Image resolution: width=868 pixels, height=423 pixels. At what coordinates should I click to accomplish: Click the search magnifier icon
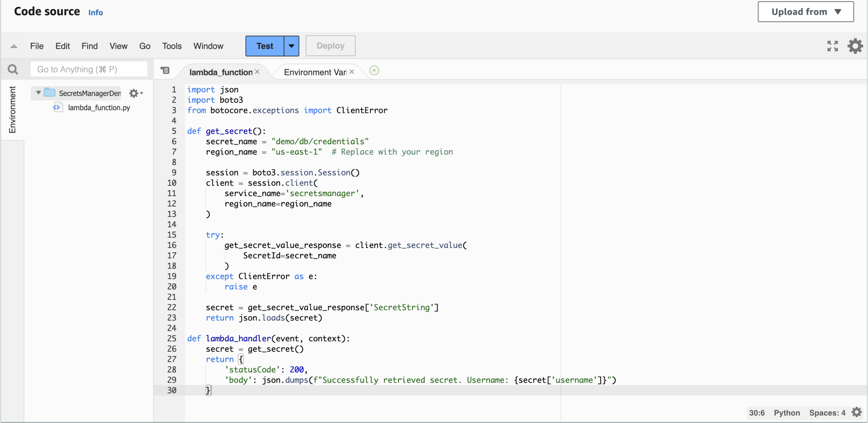click(13, 70)
